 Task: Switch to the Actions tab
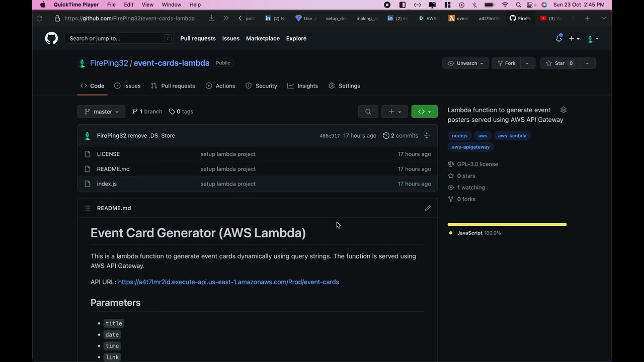tap(220, 86)
